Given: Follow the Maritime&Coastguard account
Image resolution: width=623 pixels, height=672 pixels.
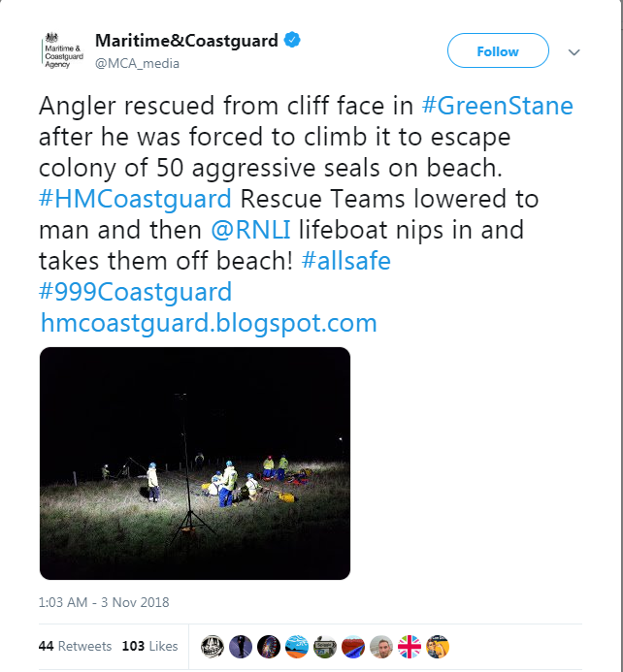Looking at the screenshot, I should pos(498,50).
